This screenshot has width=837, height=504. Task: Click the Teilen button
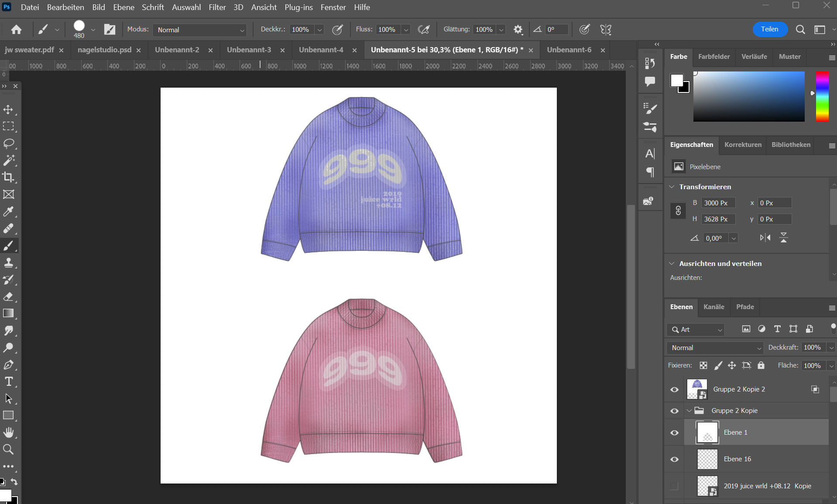[x=769, y=29]
